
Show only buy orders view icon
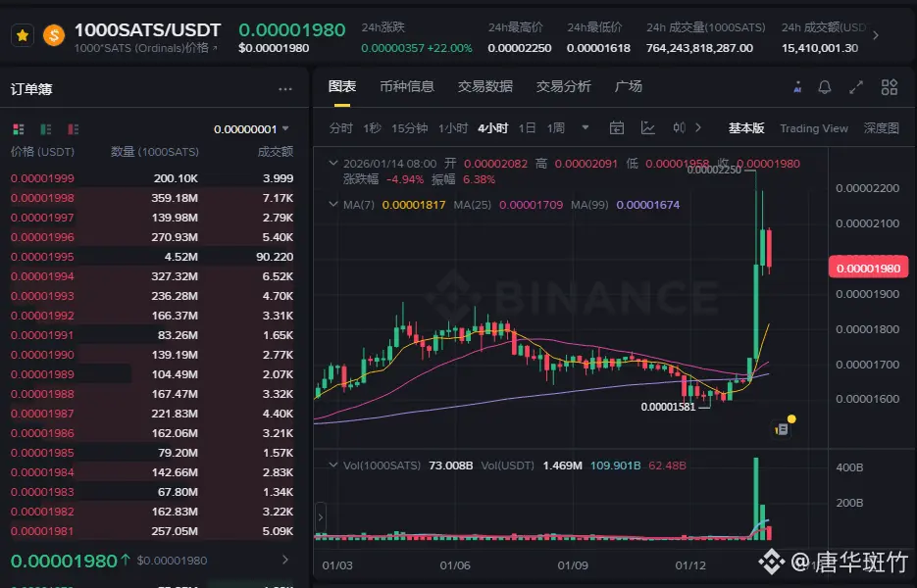[46, 129]
